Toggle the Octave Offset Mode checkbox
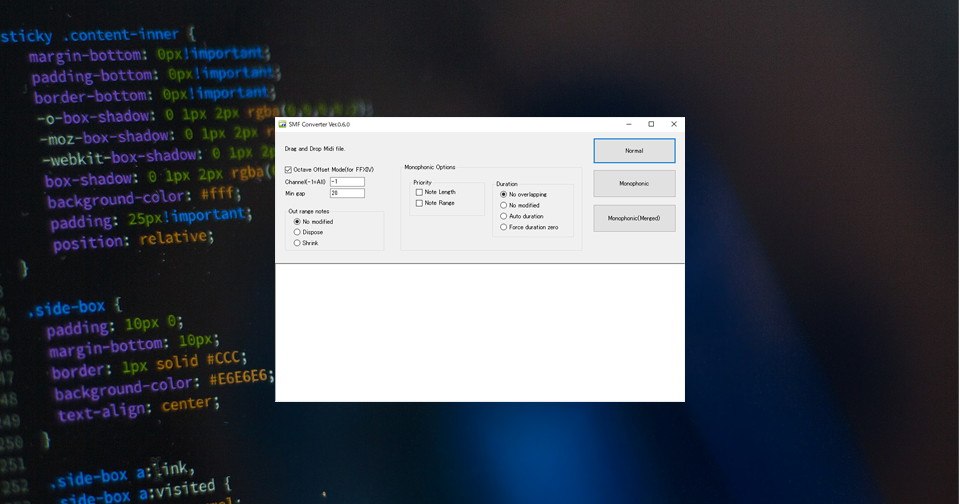The width and height of the screenshot is (960, 504). click(289, 170)
